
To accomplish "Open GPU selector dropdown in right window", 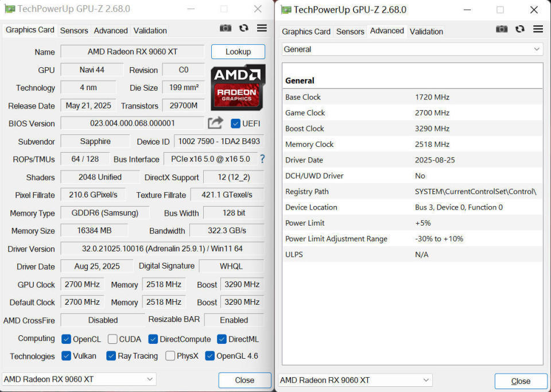I will 355,380.
